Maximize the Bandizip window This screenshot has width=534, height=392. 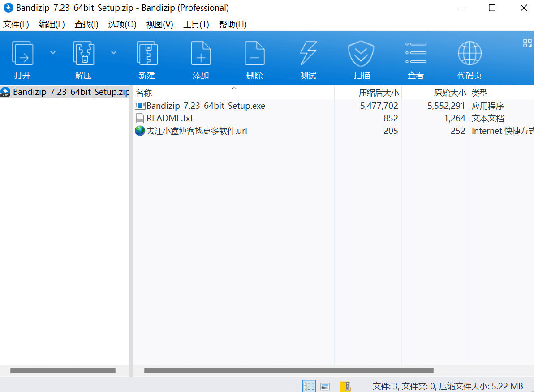tap(492, 8)
